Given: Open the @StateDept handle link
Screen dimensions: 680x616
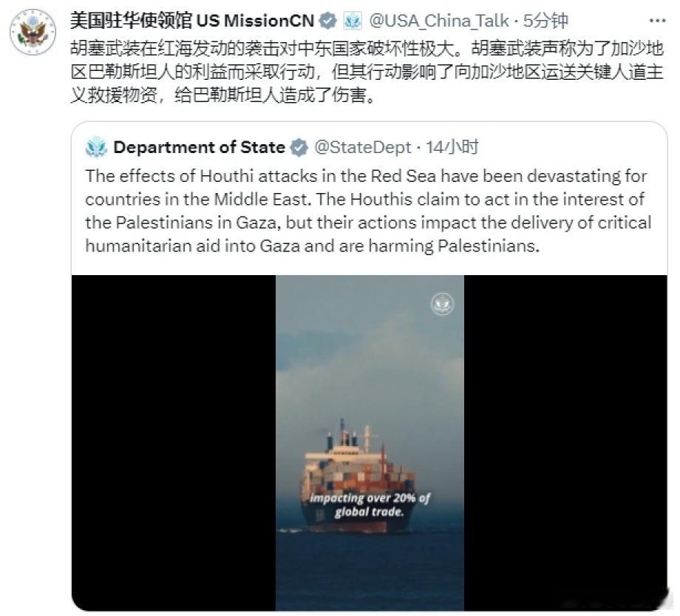Looking at the screenshot, I should point(362,147).
